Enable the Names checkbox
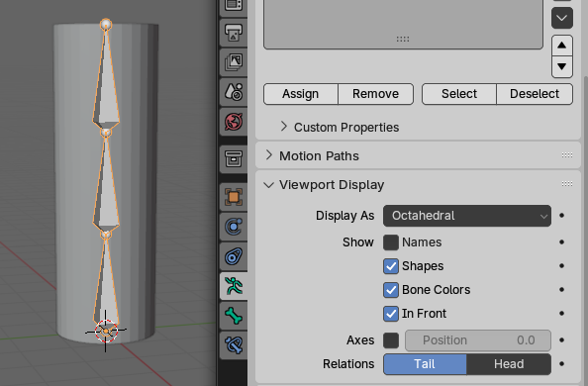Viewport: 588px width, 386px height. click(x=391, y=242)
